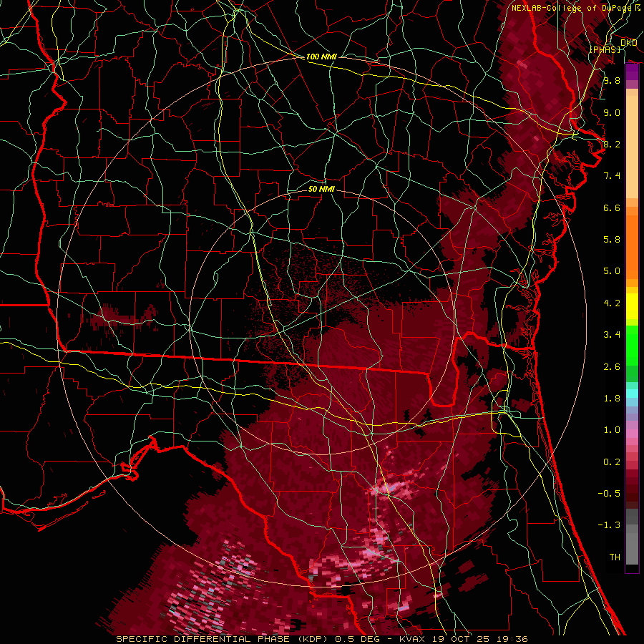The width and height of the screenshot is (644, 644).
Task: Click the 9.0 value on the color scale
Action: 612,112
